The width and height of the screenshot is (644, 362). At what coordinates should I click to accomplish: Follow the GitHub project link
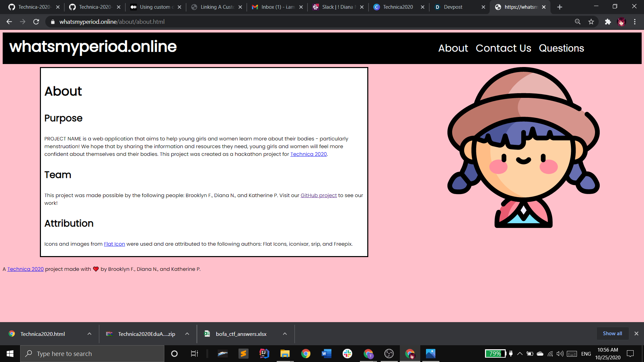[x=318, y=195]
